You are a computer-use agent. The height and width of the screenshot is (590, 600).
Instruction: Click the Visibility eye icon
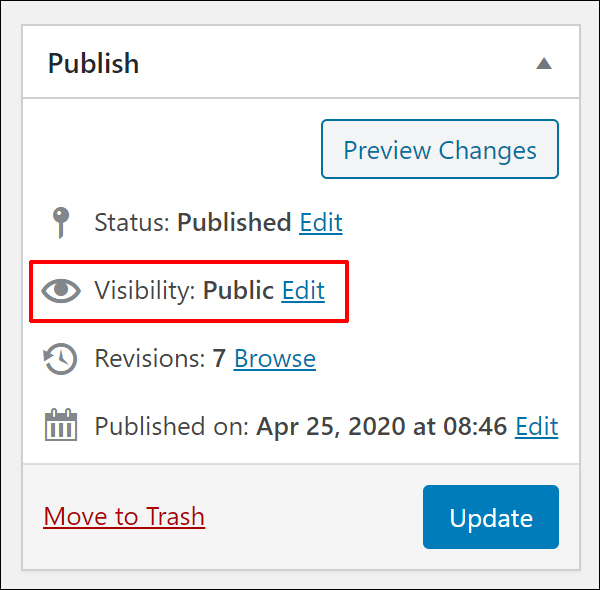click(61, 291)
